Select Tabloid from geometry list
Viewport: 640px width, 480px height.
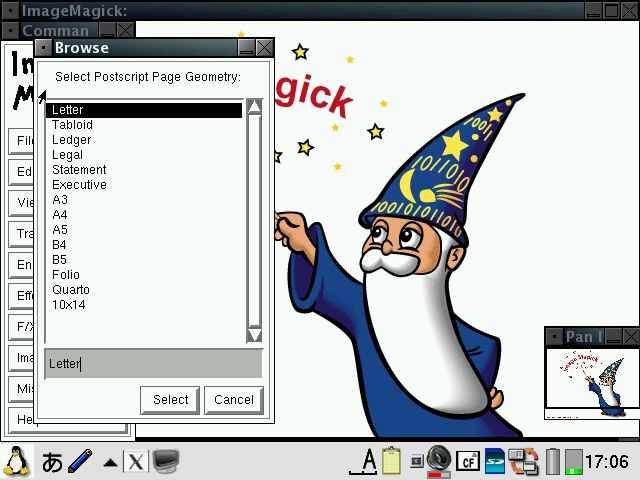(72, 125)
